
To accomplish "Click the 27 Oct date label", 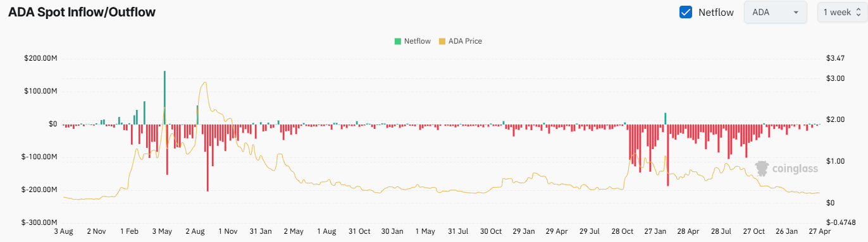I will 753,232.
